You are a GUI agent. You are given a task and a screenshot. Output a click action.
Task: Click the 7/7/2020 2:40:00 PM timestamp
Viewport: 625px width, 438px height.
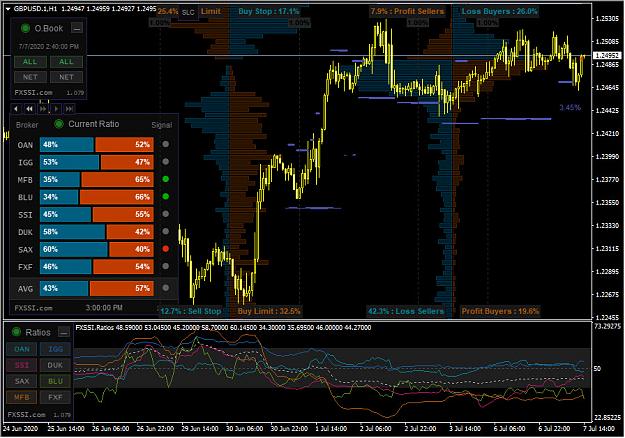[49, 47]
